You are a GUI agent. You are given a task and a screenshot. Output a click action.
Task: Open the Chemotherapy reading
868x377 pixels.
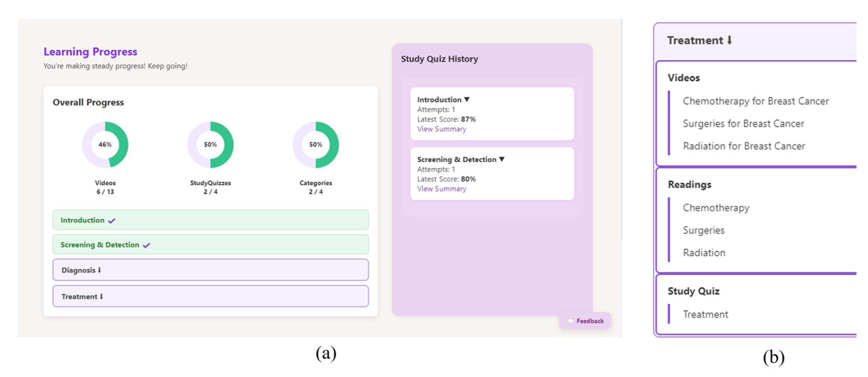(x=716, y=208)
